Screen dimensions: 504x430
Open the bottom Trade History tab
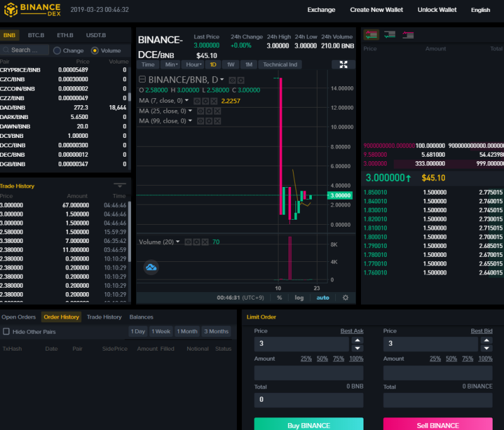(104, 317)
